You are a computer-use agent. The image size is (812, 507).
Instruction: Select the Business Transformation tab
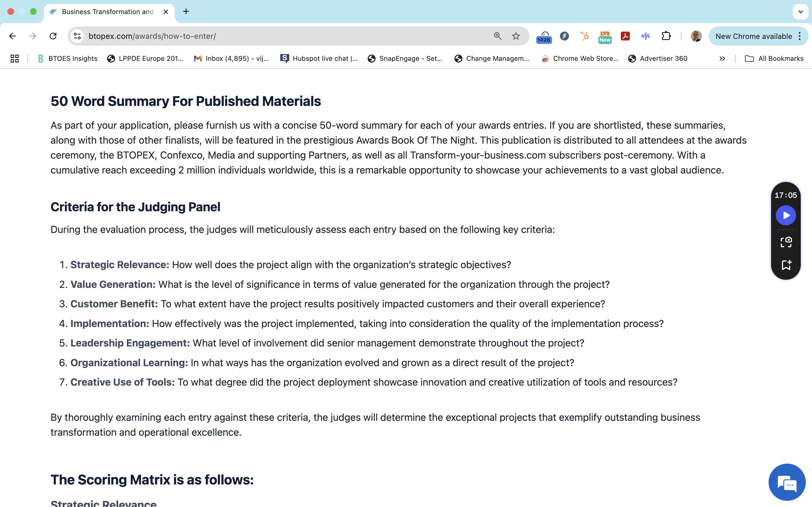107,12
